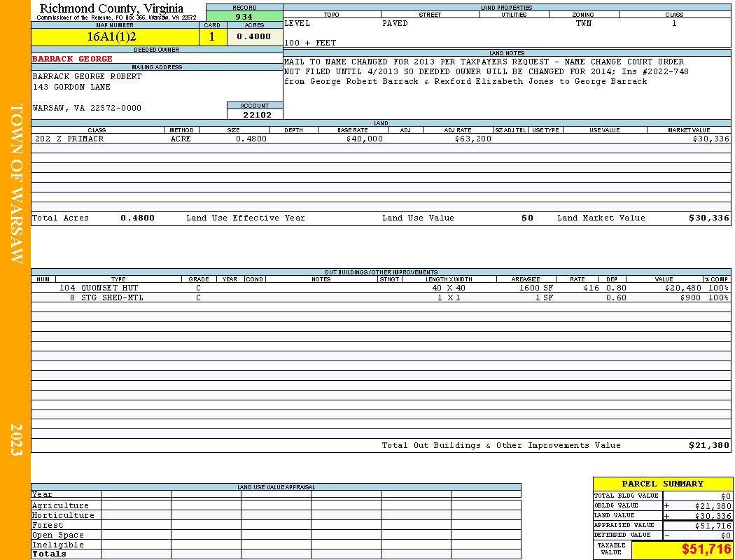This screenshot has height=560, width=735.
Task: Click dimensions 40 X 40
Action: tap(449, 288)
